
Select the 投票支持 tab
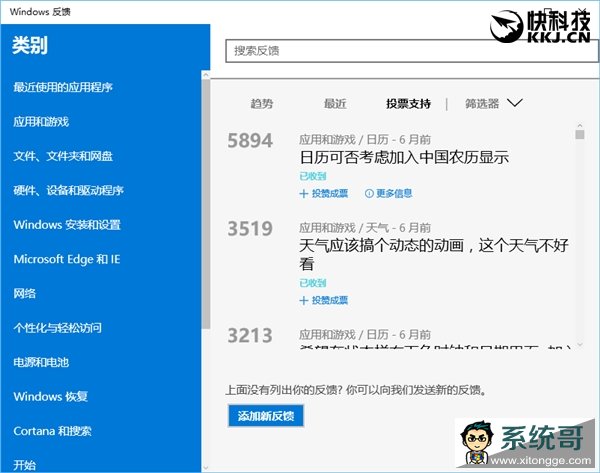[408, 103]
